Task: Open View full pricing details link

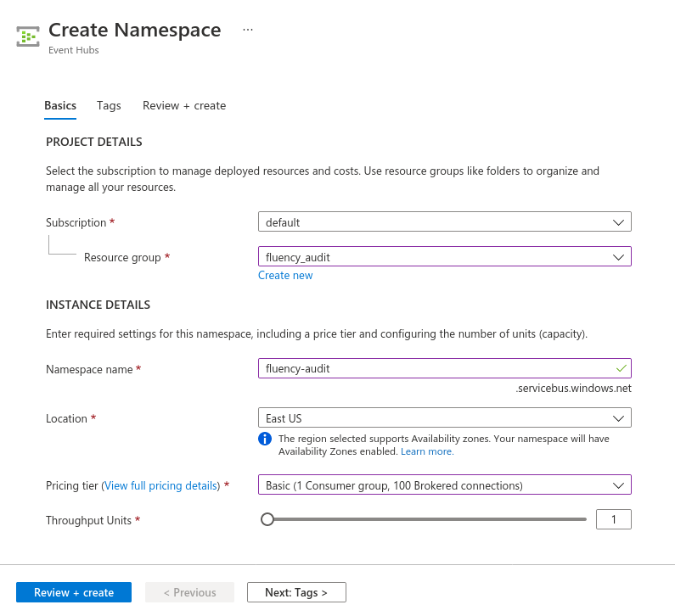Action: click(x=160, y=485)
